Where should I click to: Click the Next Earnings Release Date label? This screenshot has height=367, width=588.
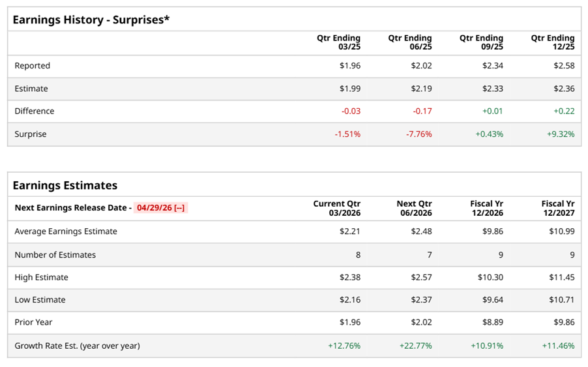point(71,208)
